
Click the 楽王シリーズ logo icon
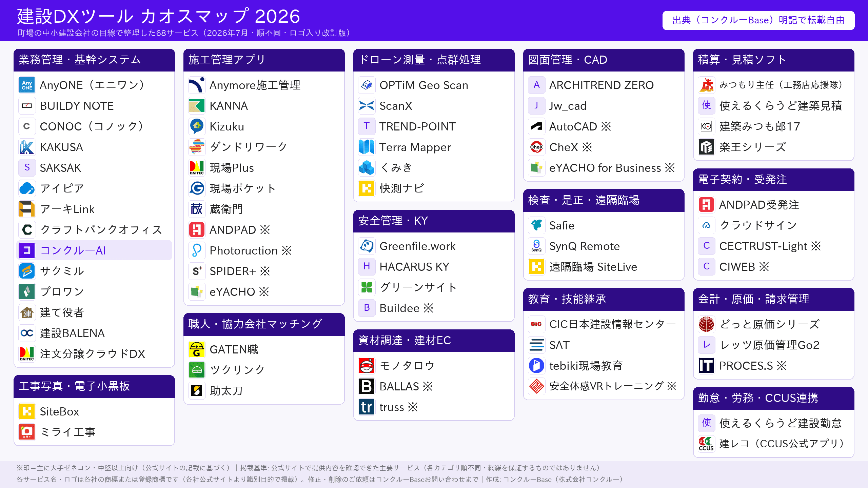coord(706,147)
